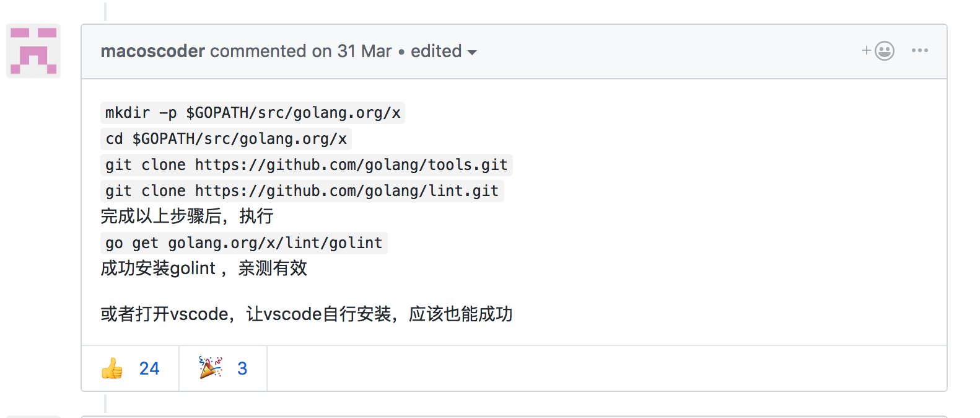This screenshot has width=980, height=418.
Task: Toggle the hooray reaction count 3
Action: [x=242, y=368]
